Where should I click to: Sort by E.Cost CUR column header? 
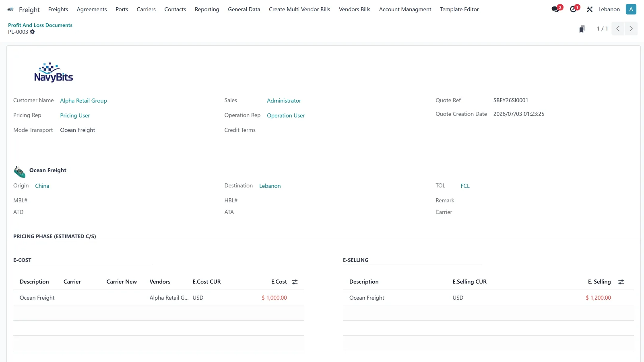tap(206, 282)
